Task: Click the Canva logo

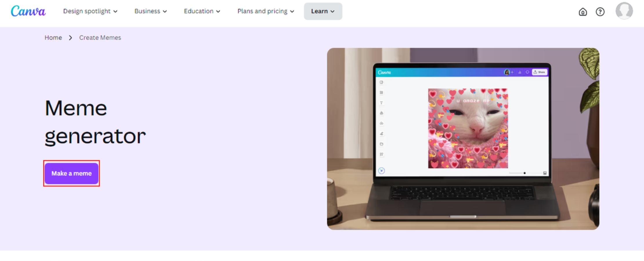Action: (x=28, y=11)
